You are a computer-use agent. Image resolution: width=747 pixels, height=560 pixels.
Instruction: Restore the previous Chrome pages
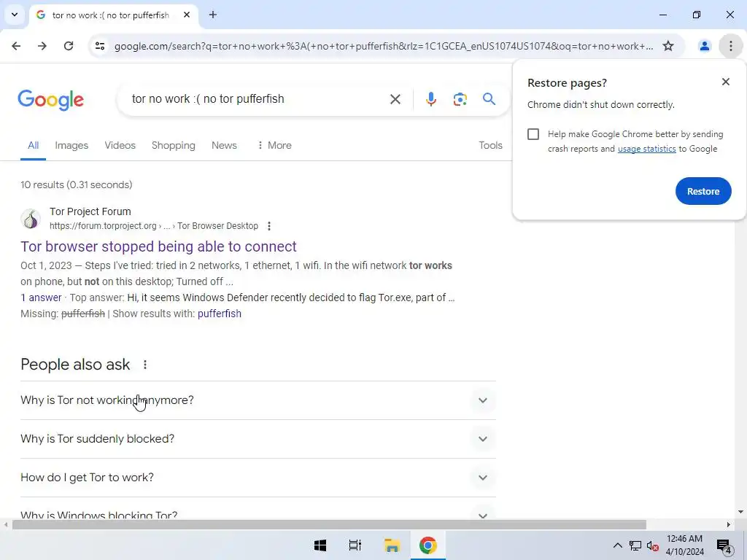pyautogui.click(x=703, y=191)
